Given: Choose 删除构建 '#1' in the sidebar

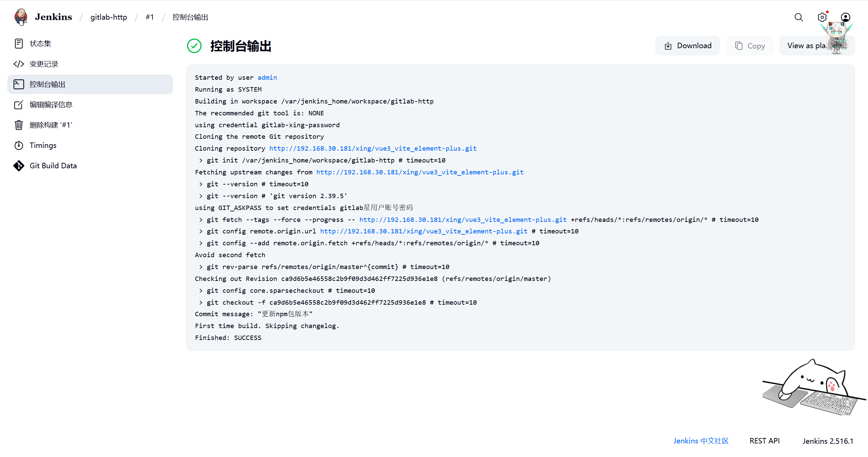Looking at the screenshot, I should coord(90,125).
